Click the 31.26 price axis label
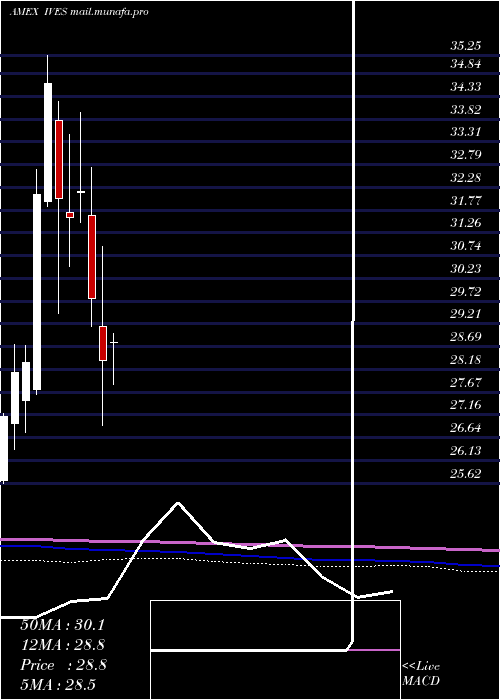 [x=466, y=223]
